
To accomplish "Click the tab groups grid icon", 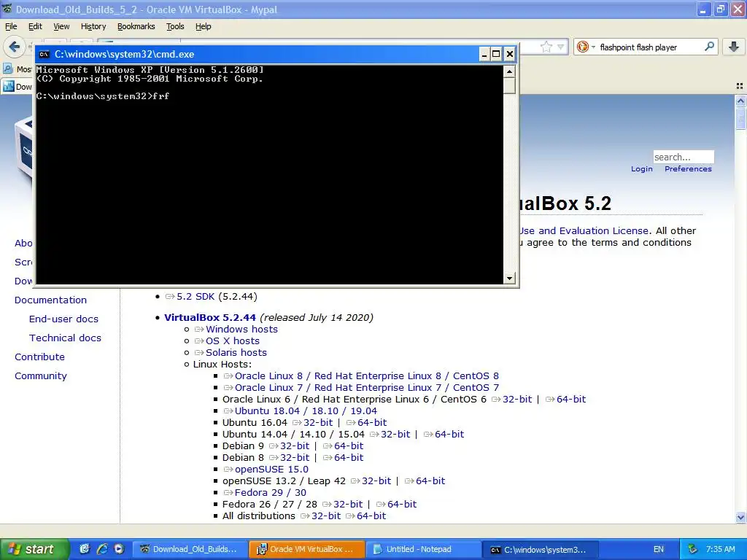I will 740,86.
